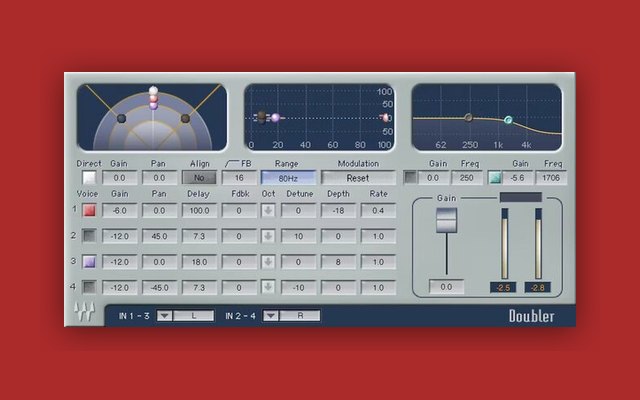The height and width of the screenshot is (400, 640).
Task: Click Voice 1 octave down arrow
Action: tap(268, 211)
